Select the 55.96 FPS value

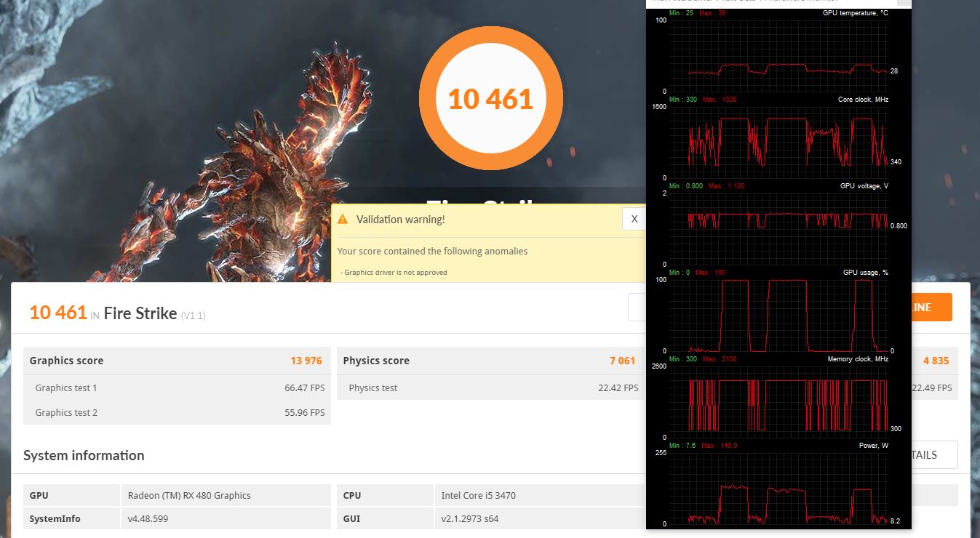click(x=304, y=412)
